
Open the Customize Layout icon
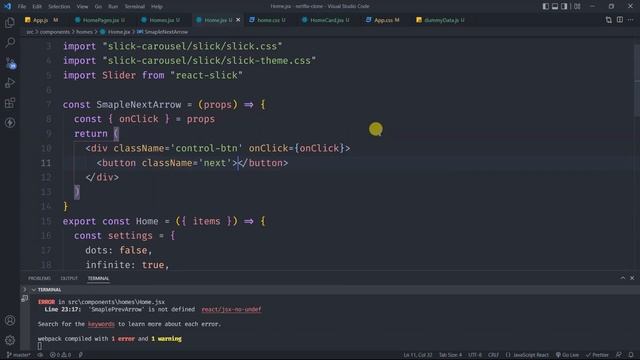click(x=577, y=6)
